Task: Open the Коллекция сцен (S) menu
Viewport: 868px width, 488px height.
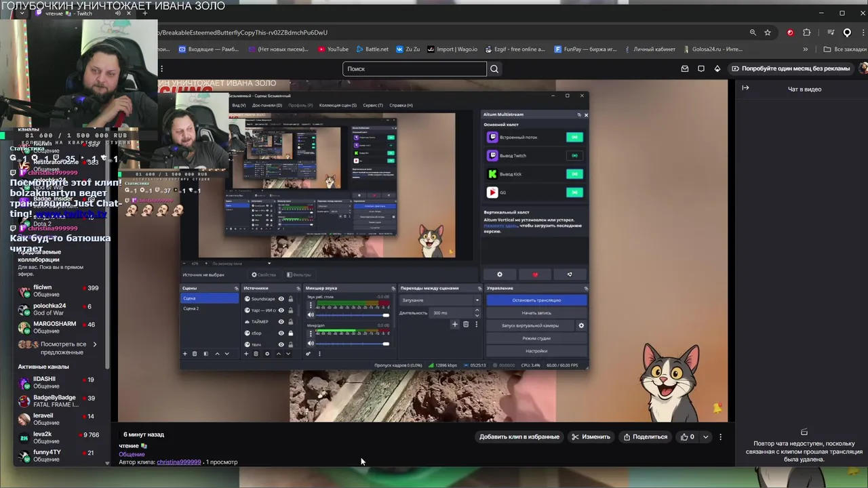Action: (x=338, y=105)
